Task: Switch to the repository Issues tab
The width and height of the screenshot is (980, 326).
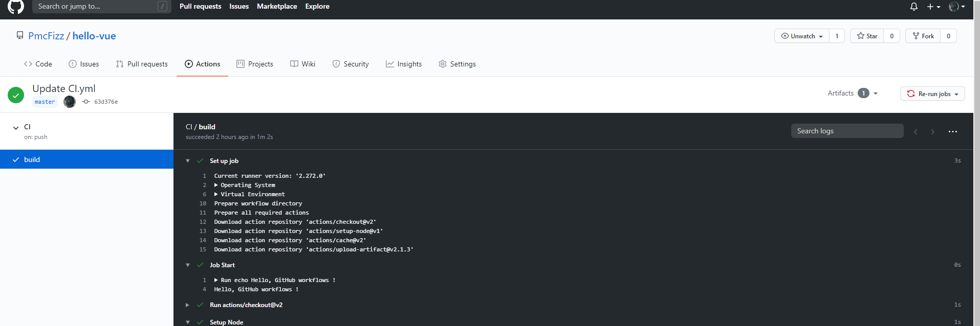Action: point(84,64)
